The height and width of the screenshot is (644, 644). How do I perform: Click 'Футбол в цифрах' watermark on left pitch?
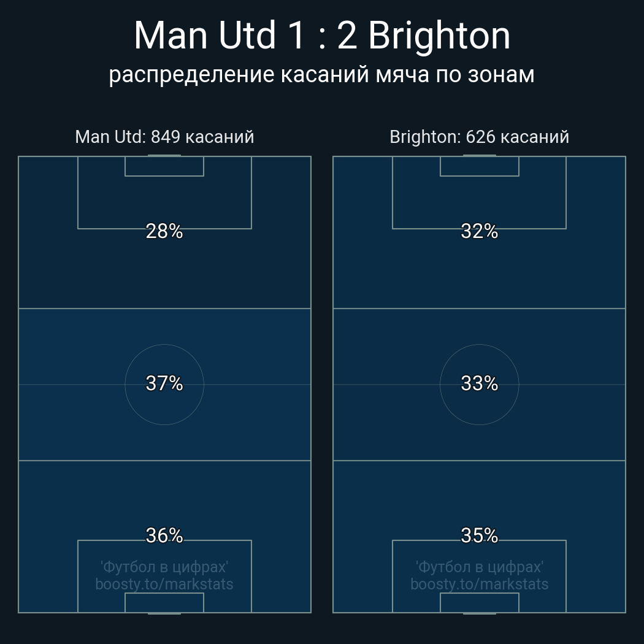pos(164,567)
